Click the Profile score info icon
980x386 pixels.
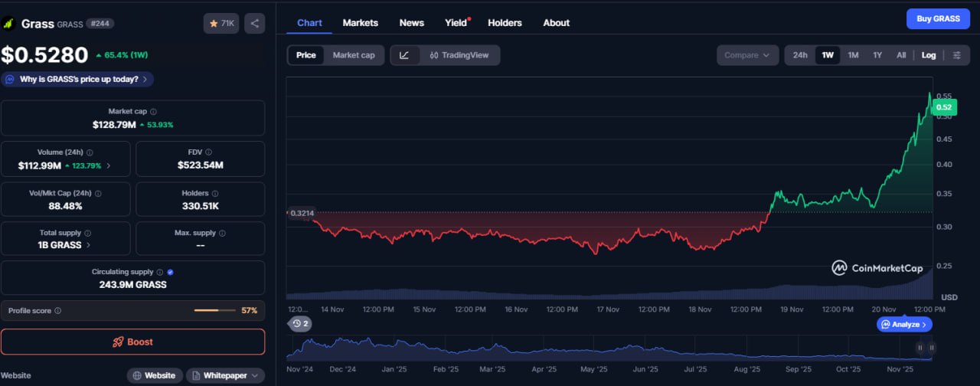click(58, 311)
